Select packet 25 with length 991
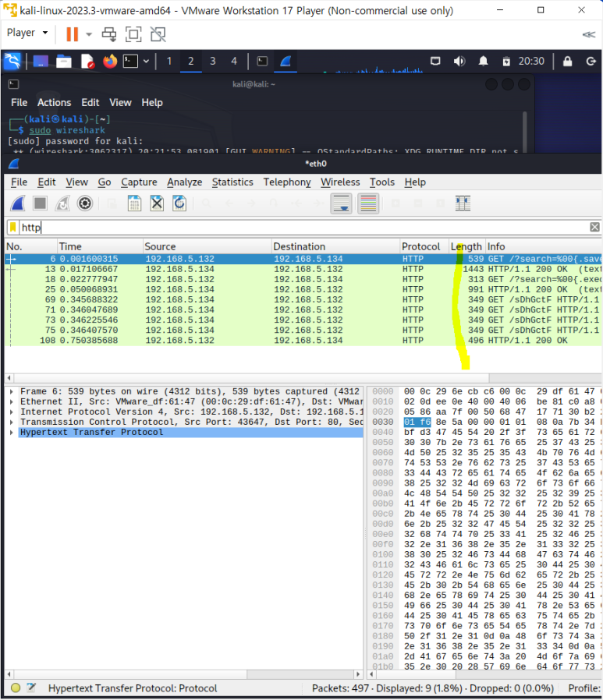Screen dimensions: 603x700 point(303,289)
